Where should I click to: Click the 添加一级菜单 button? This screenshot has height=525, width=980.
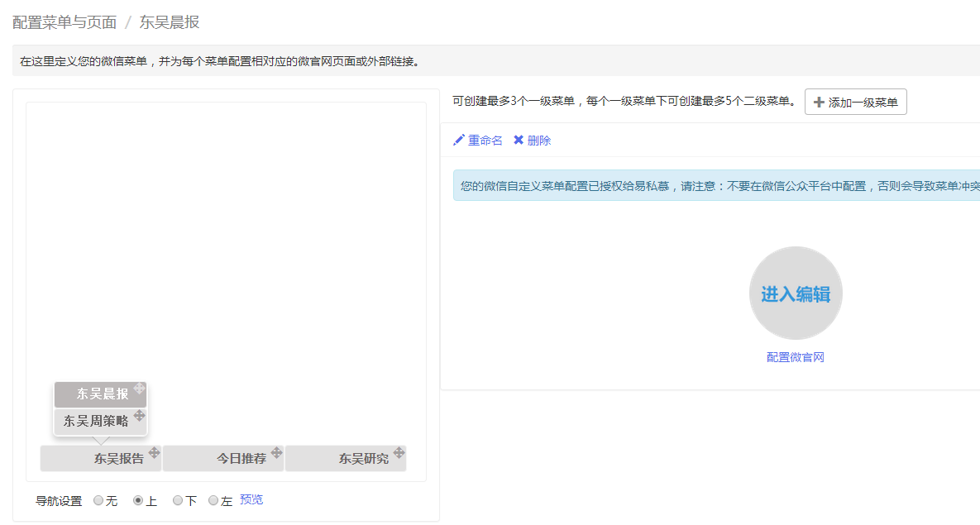click(856, 102)
